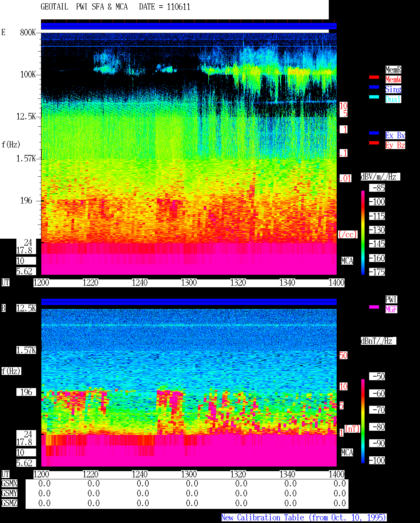Click the GSMX row label

[10, 484]
